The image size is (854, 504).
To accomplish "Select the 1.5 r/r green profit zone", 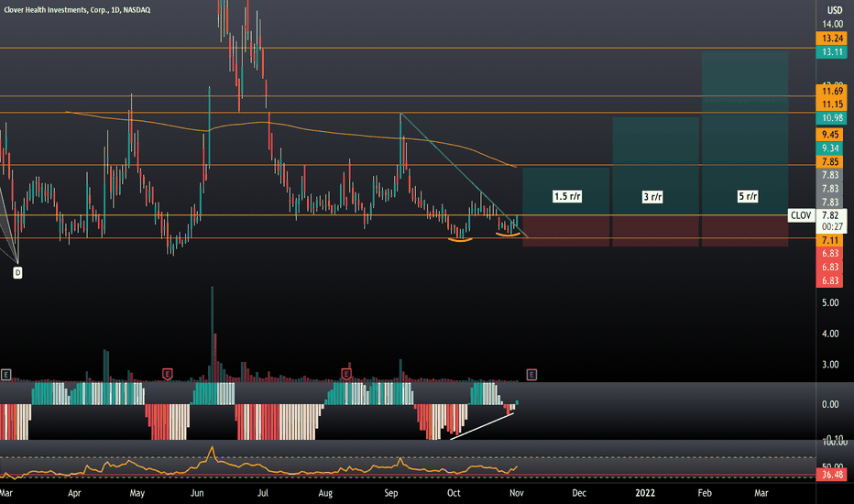I will [x=566, y=192].
